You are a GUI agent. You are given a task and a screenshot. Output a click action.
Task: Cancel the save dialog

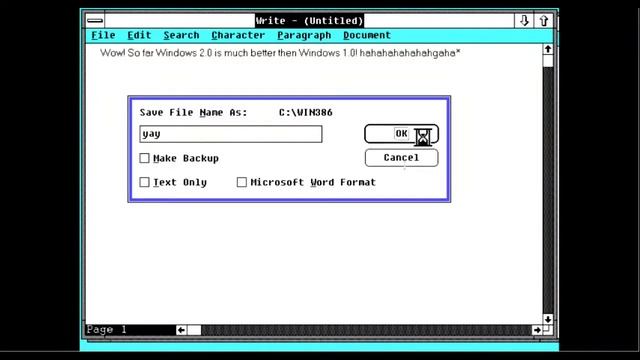[x=401, y=158]
